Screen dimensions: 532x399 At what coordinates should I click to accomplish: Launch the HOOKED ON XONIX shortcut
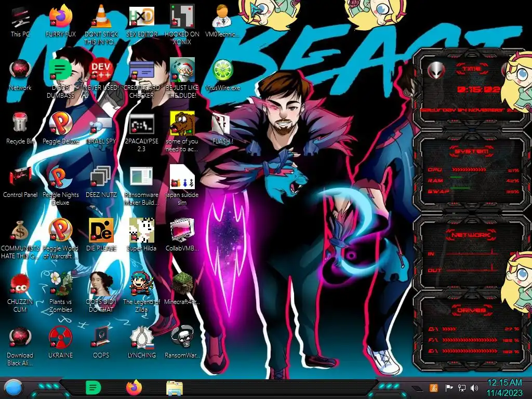tap(182, 16)
